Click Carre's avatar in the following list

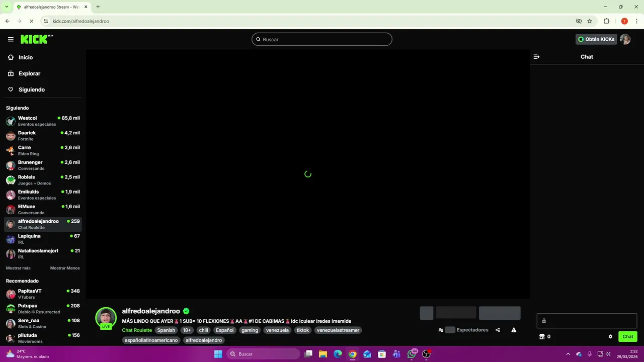point(11,150)
